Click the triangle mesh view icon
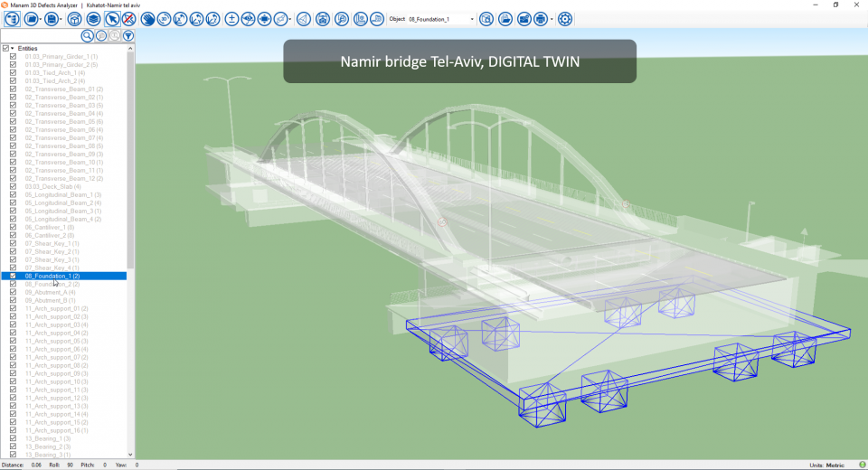 pos(304,19)
